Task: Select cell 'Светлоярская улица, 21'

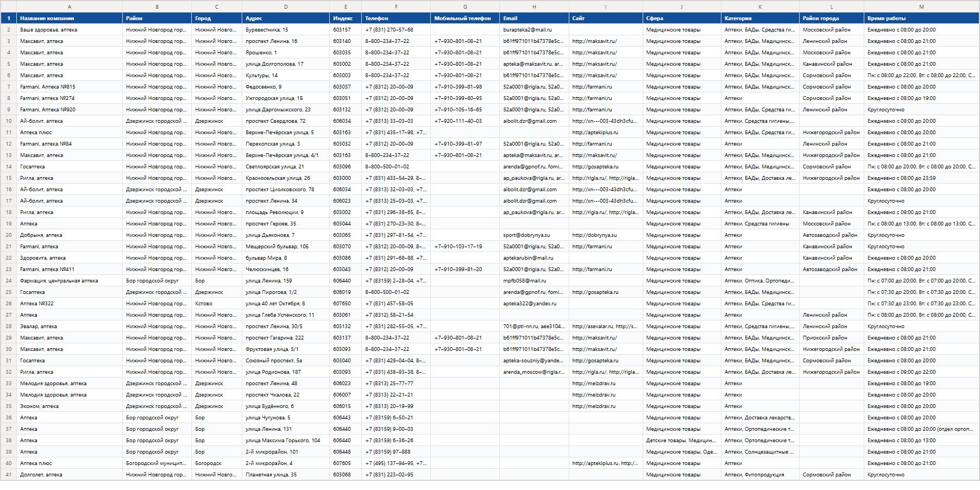Action: click(286, 167)
